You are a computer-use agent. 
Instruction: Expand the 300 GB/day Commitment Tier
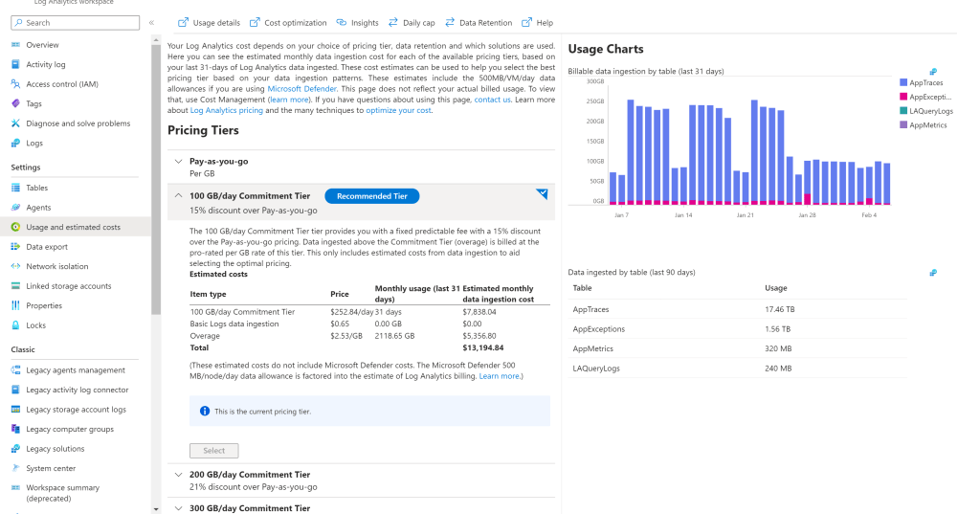[179, 508]
